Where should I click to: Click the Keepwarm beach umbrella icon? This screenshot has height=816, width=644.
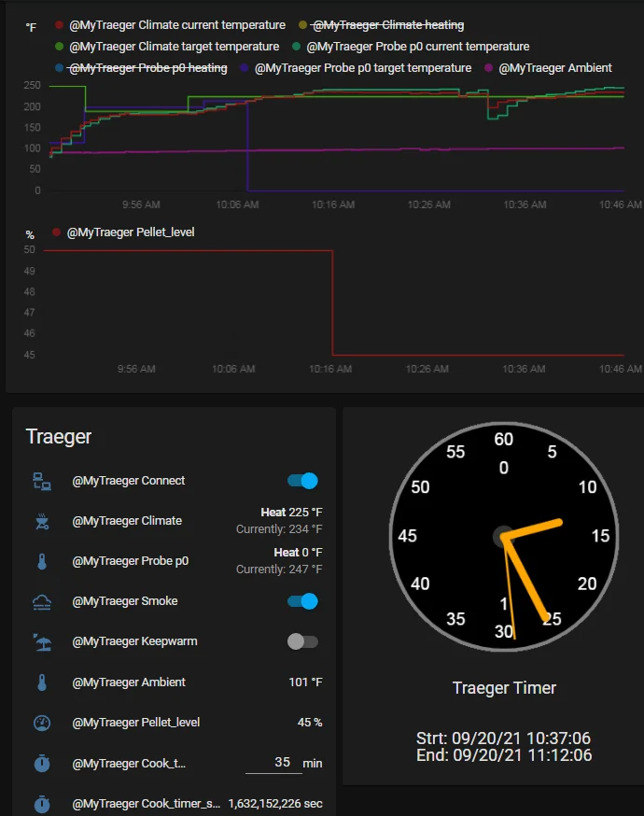42,641
